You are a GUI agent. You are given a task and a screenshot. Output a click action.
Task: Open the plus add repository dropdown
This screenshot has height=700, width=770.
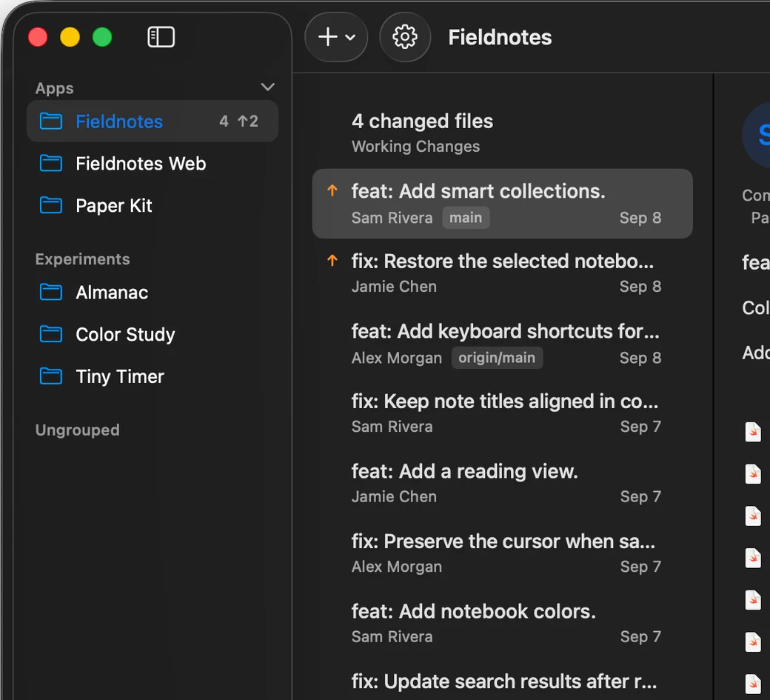(x=336, y=37)
